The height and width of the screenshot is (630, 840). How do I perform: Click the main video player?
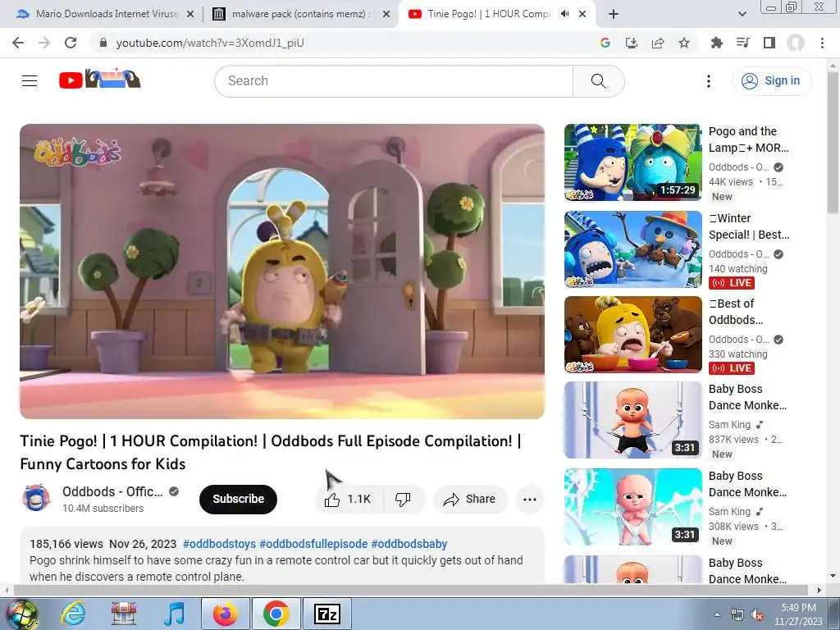point(282,272)
